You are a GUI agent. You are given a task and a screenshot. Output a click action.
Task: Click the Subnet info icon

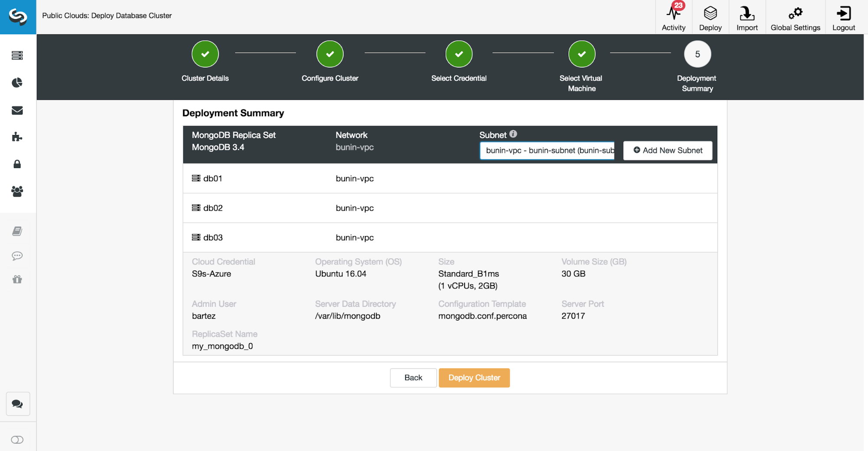pyautogui.click(x=513, y=134)
